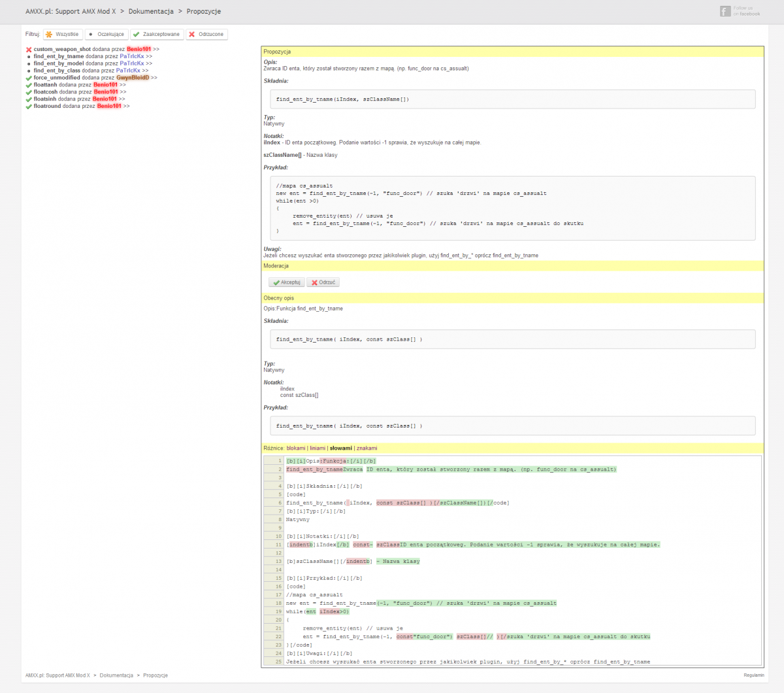Open footer Dokumentacja breadcrumb link
The width and height of the screenshot is (784, 693).
click(x=116, y=675)
